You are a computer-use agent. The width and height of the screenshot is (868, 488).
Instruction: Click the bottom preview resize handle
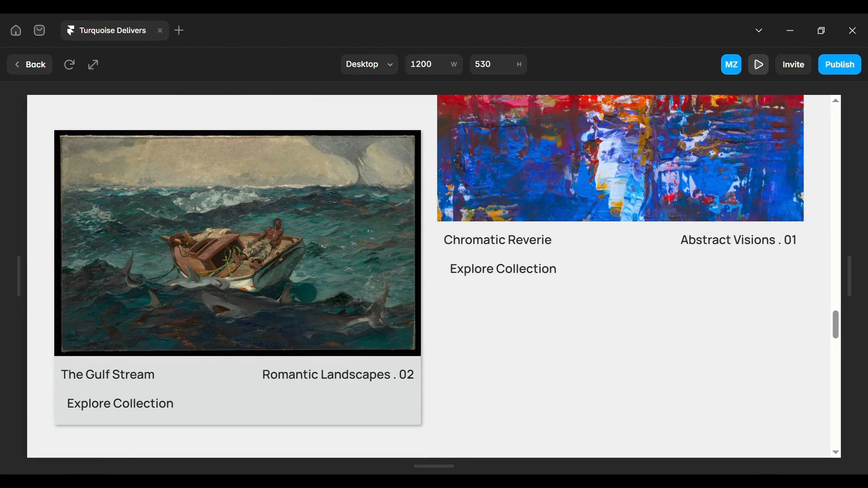click(434, 466)
